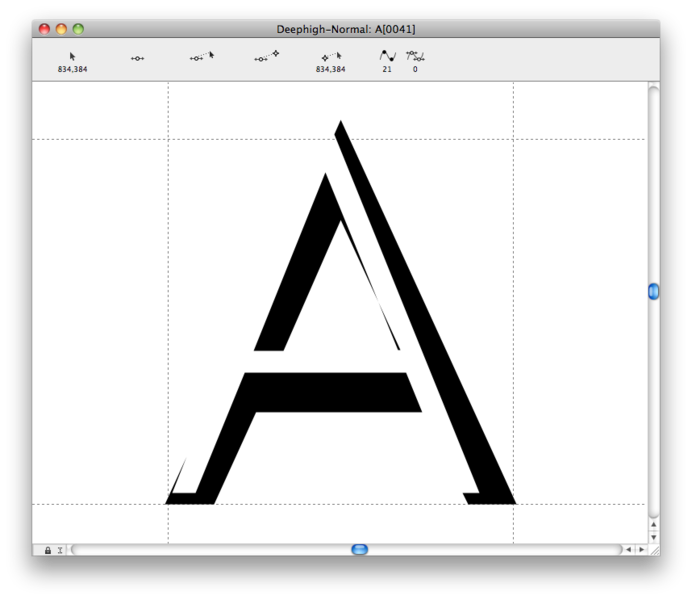Click the blue vertical scrollbar thumb

(x=653, y=292)
